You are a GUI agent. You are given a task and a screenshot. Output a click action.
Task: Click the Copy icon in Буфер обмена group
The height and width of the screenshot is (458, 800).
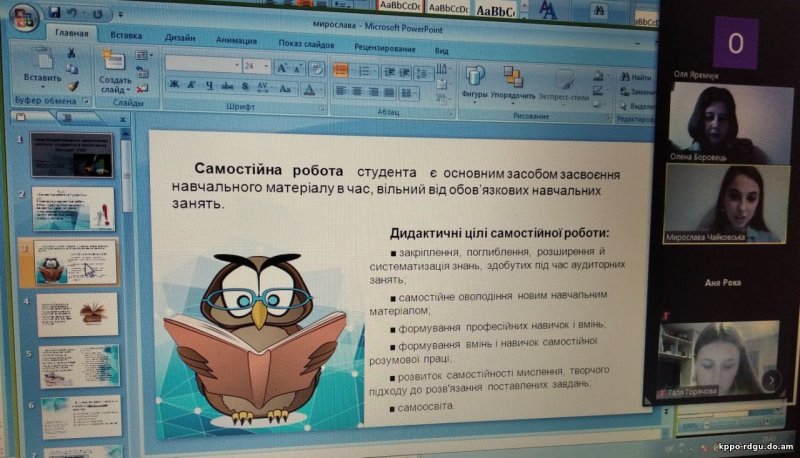tap(72, 69)
